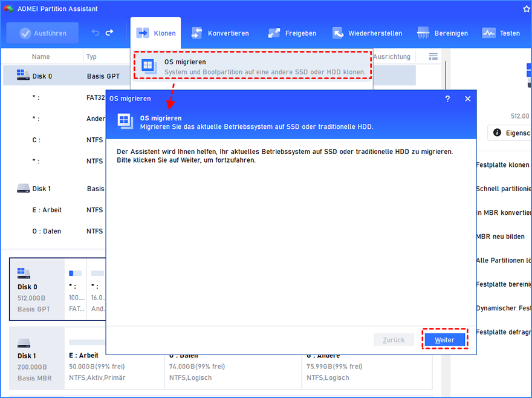Select Disk 0 row in partition list
The width and height of the screenshot is (532, 398).
point(67,76)
